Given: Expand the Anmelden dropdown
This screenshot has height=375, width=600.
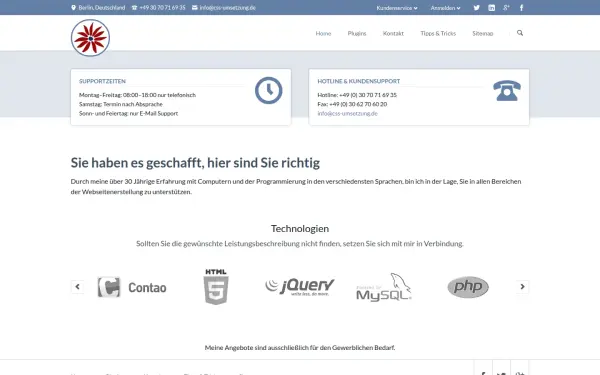Looking at the screenshot, I should tap(445, 8).
